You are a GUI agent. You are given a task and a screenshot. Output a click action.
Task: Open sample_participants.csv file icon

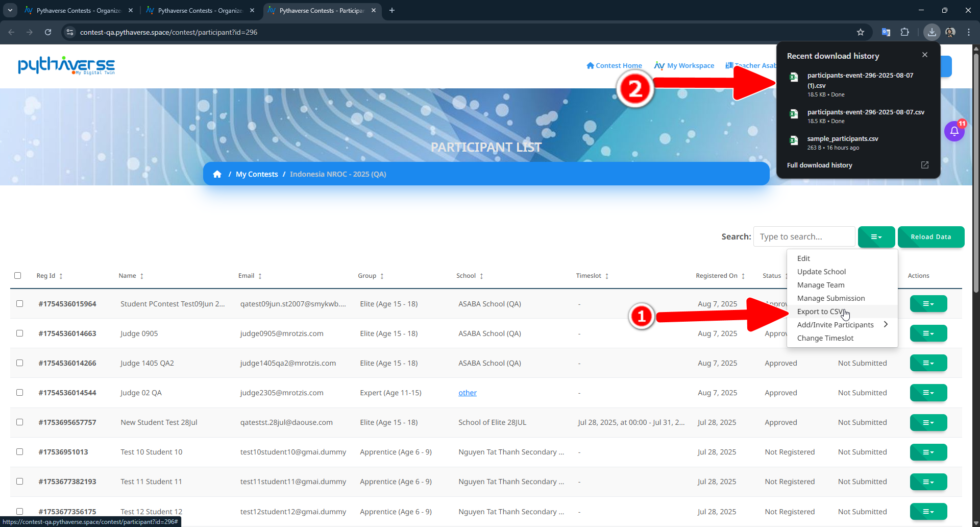(x=794, y=140)
